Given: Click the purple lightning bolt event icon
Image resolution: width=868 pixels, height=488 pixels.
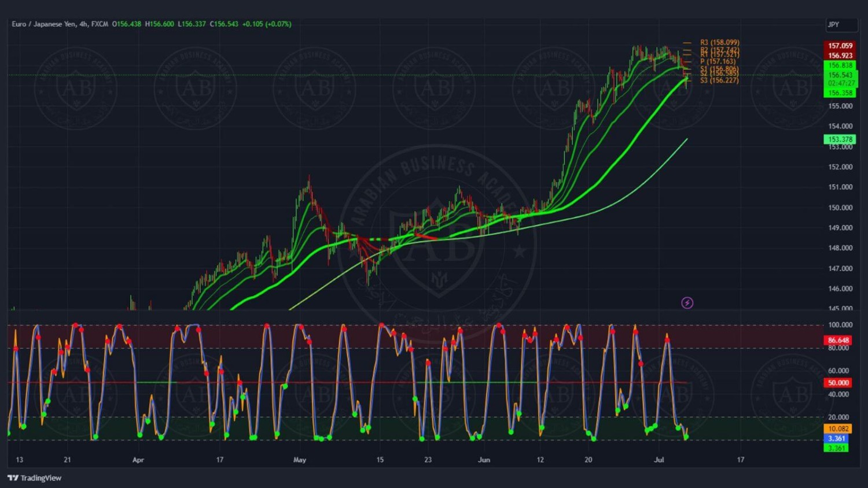Looking at the screenshot, I should coord(687,303).
